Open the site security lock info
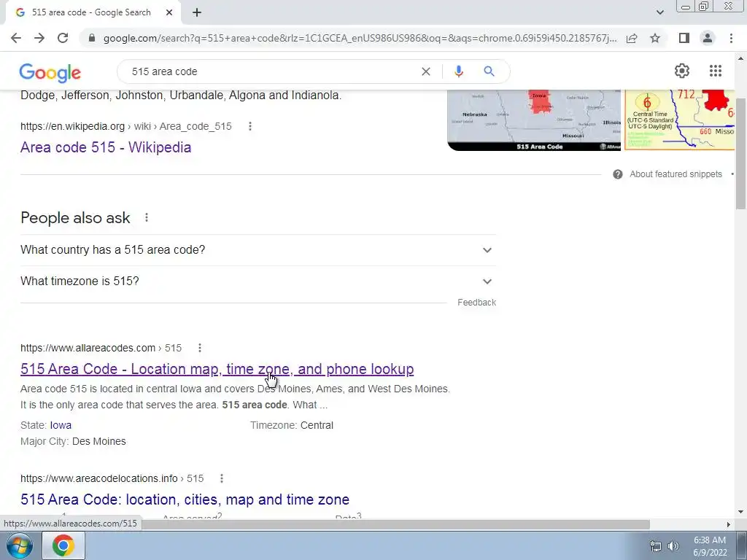 [92, 38]
